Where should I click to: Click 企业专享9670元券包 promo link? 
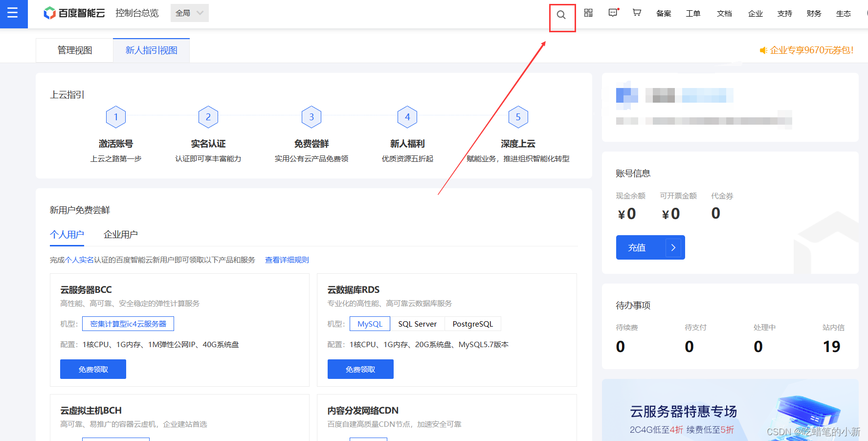point(812,50)
